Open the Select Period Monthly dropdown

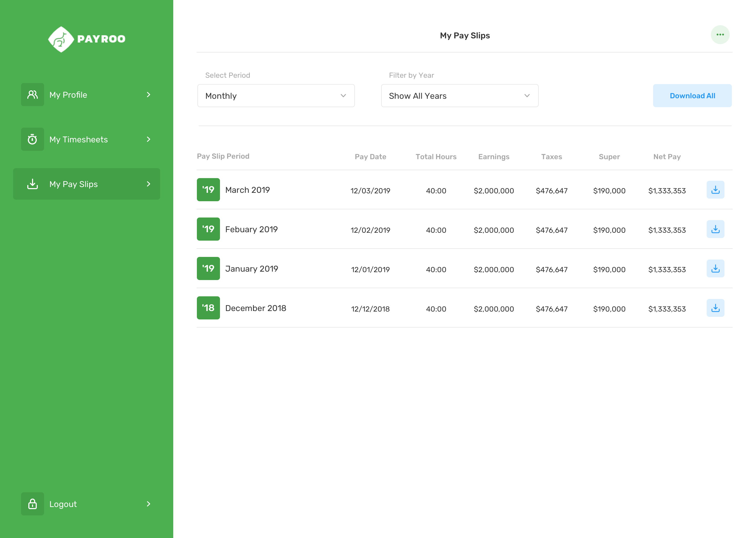tap(276, 96)
